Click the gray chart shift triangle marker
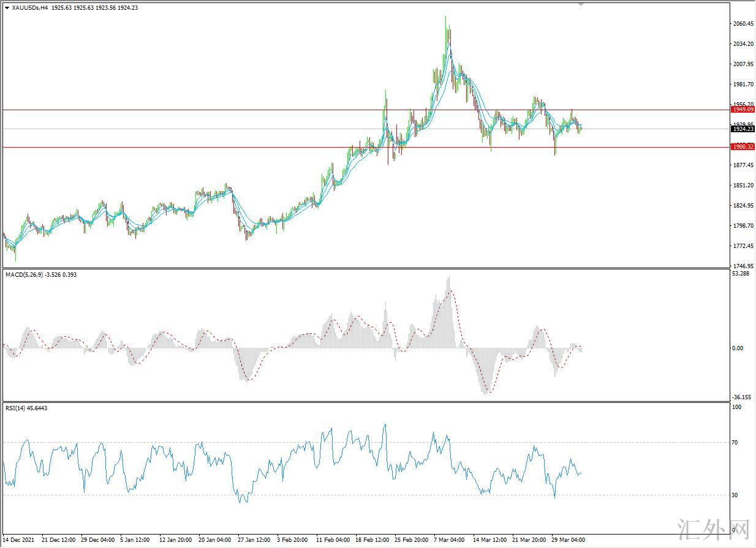 (x=581, y=4)
